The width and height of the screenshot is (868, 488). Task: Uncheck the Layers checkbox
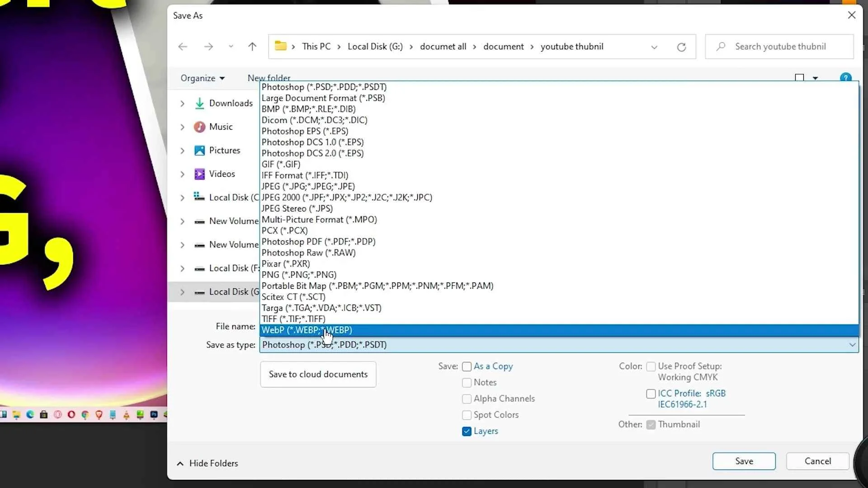(467, 432)
